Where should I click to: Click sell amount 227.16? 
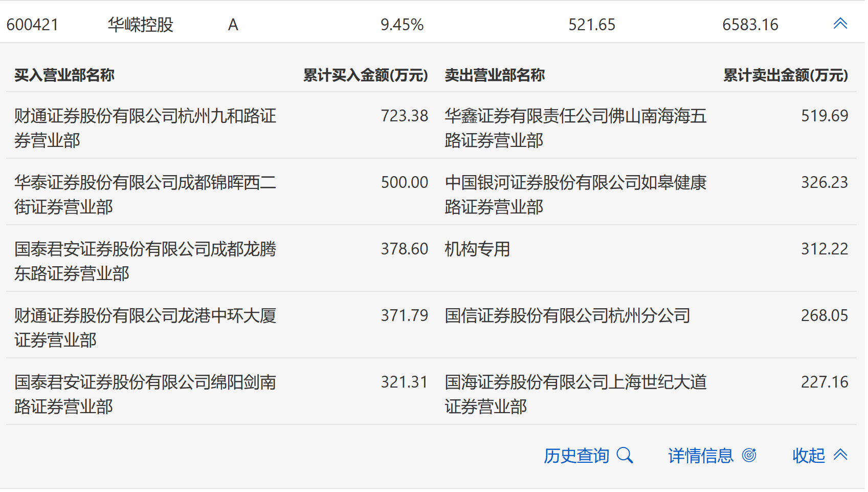coord(825,382)
